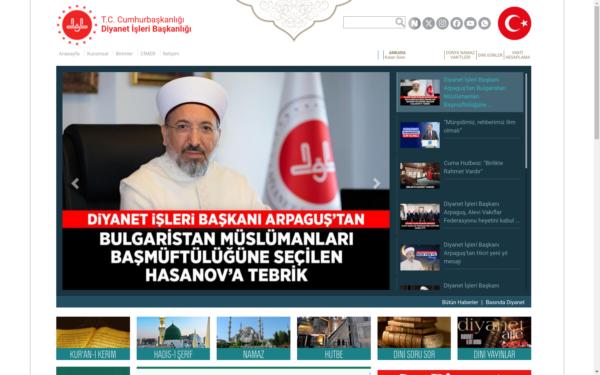The height and width of the screenshot is (375, 600).
Task: Select the Alevi Vakıflar Federasyonu news item
Action: click(x=460, y=216)
